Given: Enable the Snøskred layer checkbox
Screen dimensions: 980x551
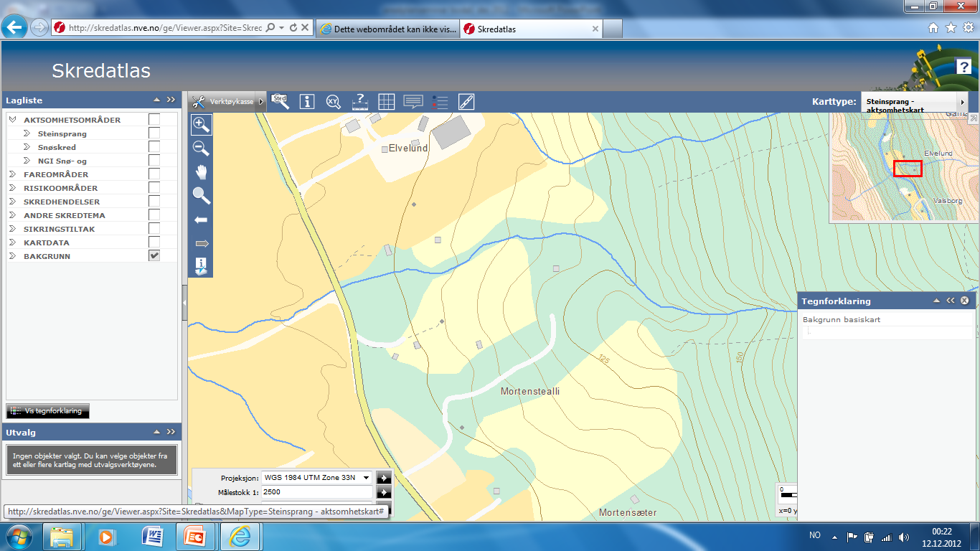Looking at the screenshot, I should [x=154, y=146].
